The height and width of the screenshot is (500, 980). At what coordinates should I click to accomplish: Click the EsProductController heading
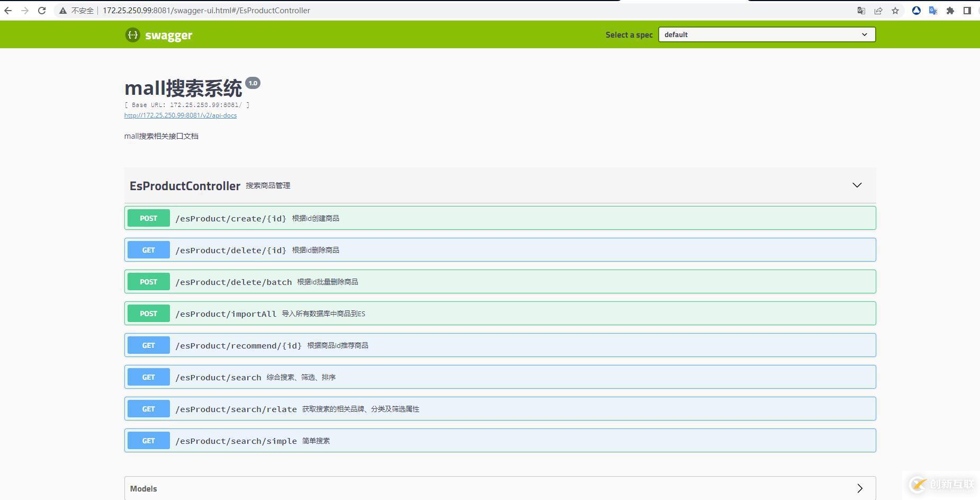pos(185,186)
